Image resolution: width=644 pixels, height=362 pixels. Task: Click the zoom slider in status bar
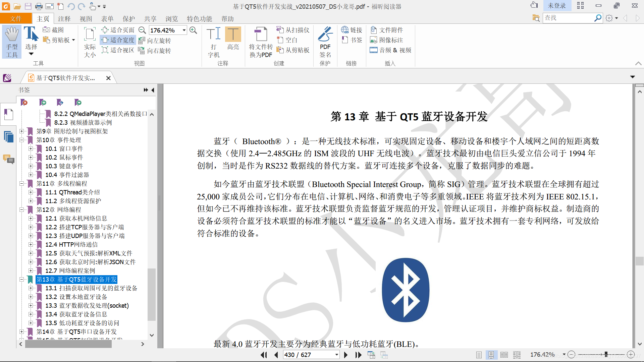click(x=606, y=355)
